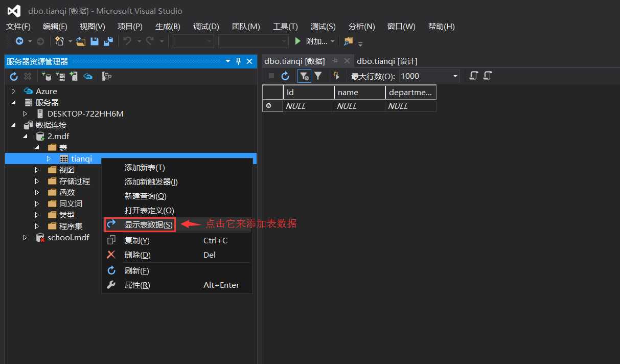Choose 添加新触发器(I) in context menu
The image size is (620, 364).
pyautogui.click(x=177, y=182)
